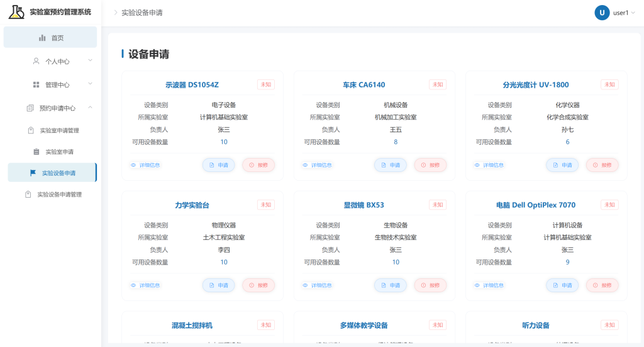This screenshot has width=644, height=347.
Task: Click the lab flask logo icon
Action: (x=16, y=12)
